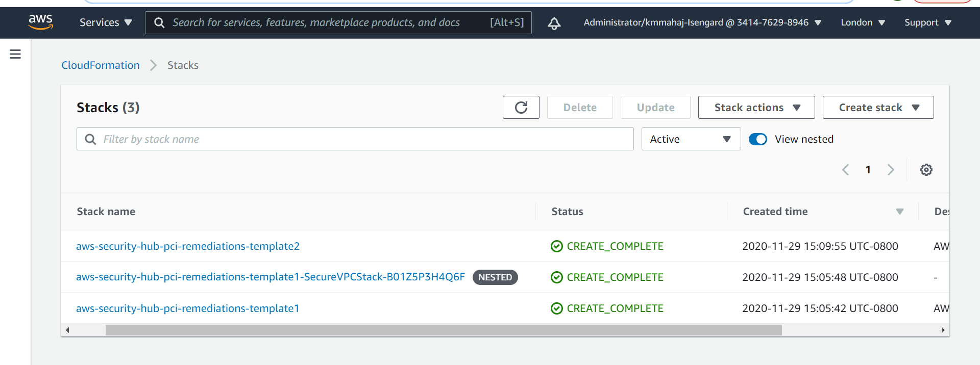Focus the AWS services search box

(338, 22)
